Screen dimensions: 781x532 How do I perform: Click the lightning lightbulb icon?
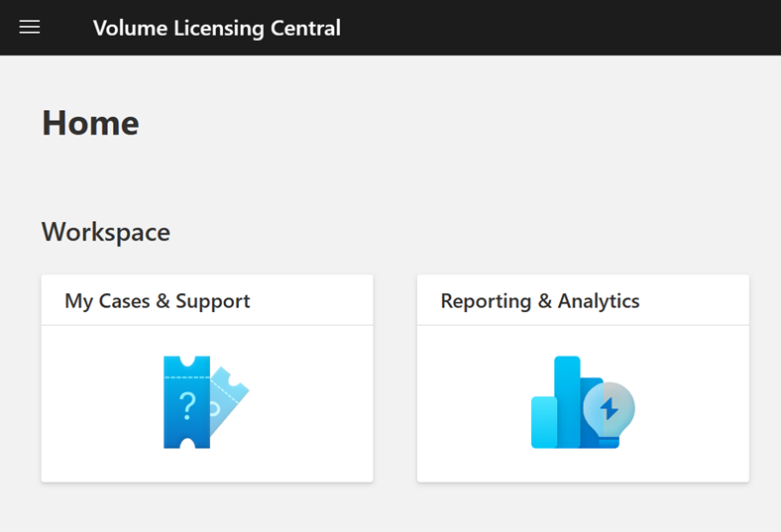609,407
